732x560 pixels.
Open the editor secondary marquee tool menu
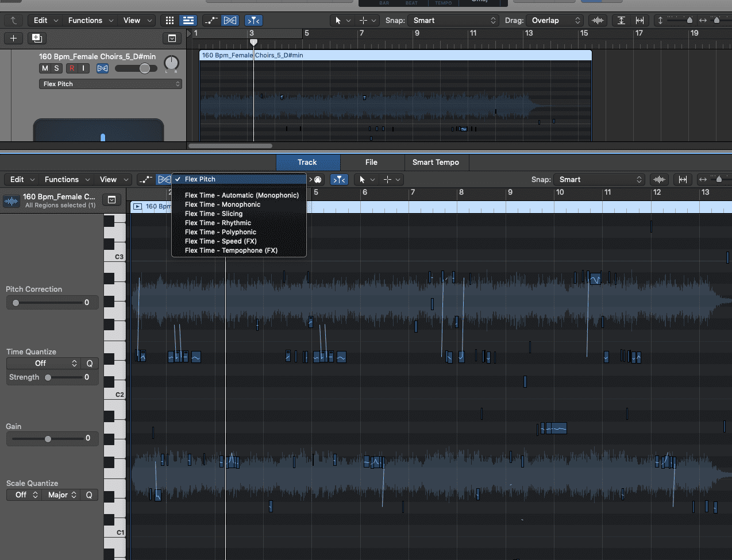click(x=391, y=179)
